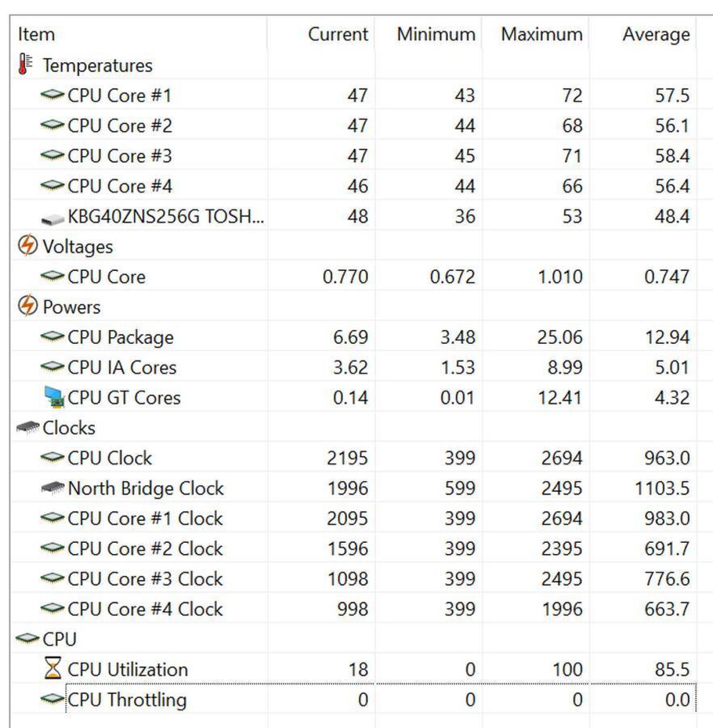Select the CPU Throttling row label
The width and height of the screenshot is (713, 728).
(127, 700)
